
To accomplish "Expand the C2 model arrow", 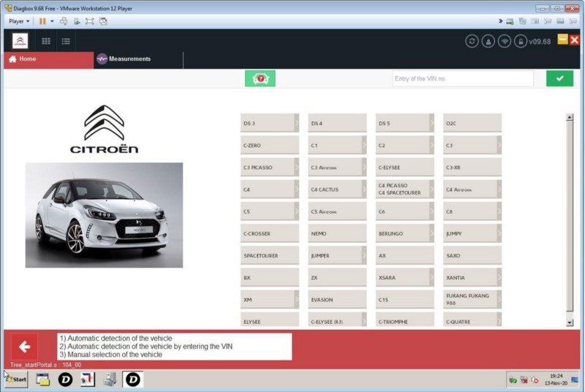I will click(431, 145).
